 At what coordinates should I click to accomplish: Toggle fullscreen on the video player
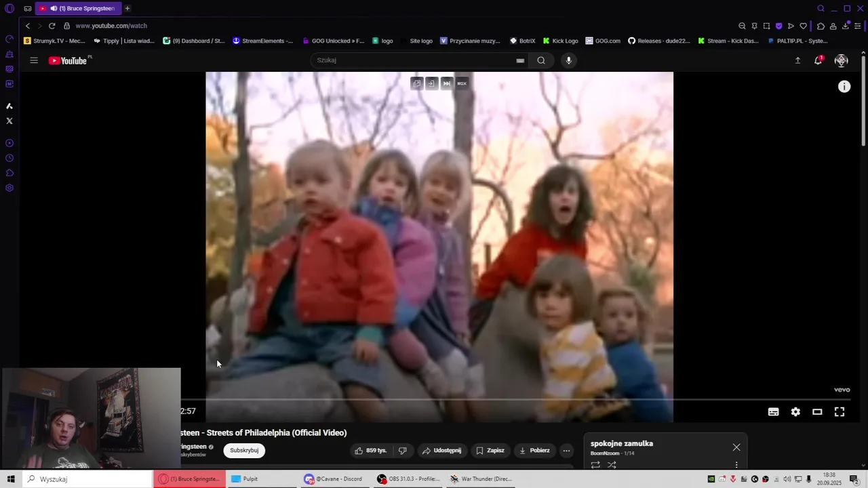point(840,411)
